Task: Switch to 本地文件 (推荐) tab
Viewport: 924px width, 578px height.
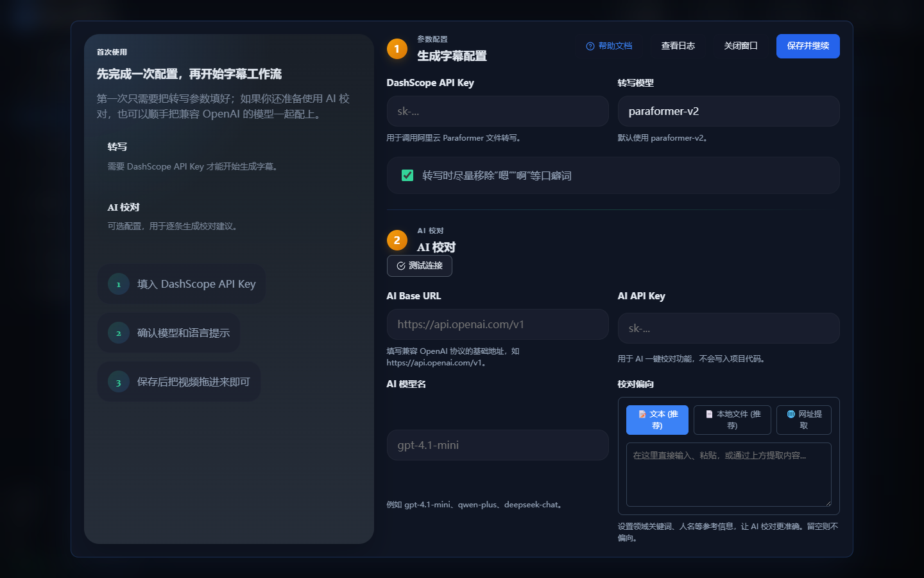Action: tap(732, 420)
